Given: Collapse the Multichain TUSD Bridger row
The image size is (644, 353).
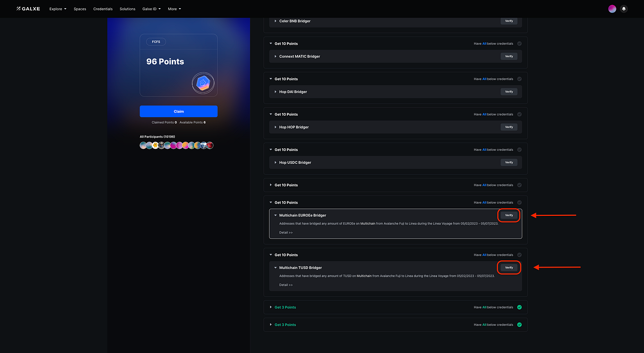Looking at the screenshot, I should [x=275, y=268].
